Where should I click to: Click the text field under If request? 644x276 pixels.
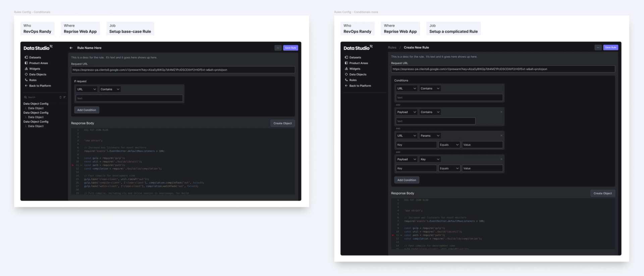(x=129, y=98)
